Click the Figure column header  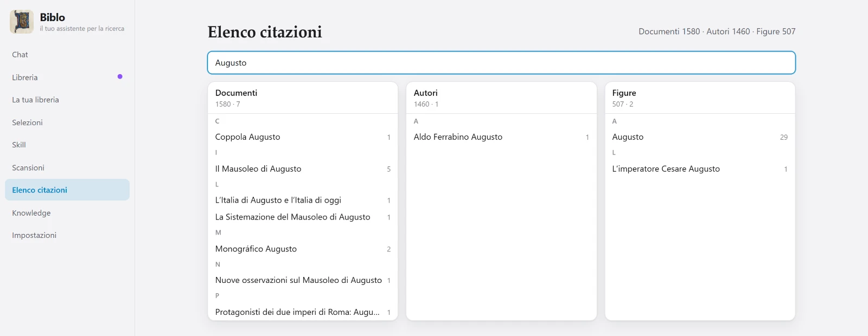(624, 93)
